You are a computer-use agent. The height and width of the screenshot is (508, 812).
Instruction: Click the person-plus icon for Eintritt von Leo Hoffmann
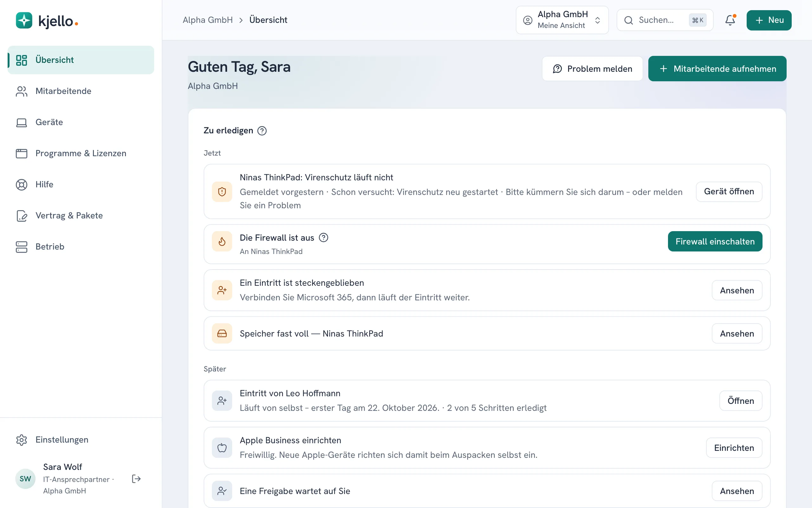[222, 400]
